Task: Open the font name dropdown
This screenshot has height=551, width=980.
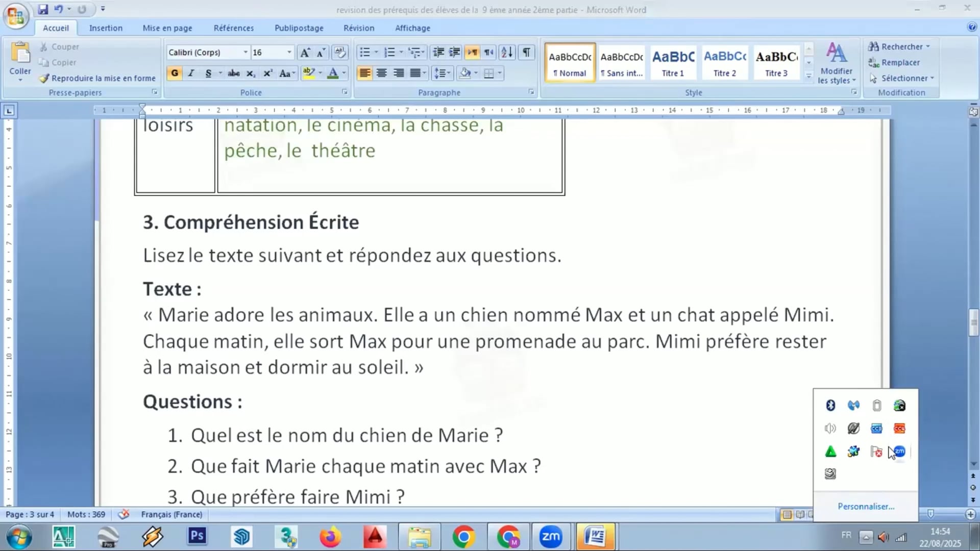Action: tap(245, 52)
